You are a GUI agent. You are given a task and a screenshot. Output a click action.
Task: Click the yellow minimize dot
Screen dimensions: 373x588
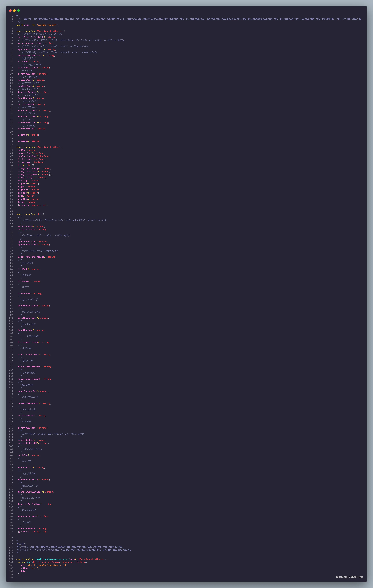[14, 11]
